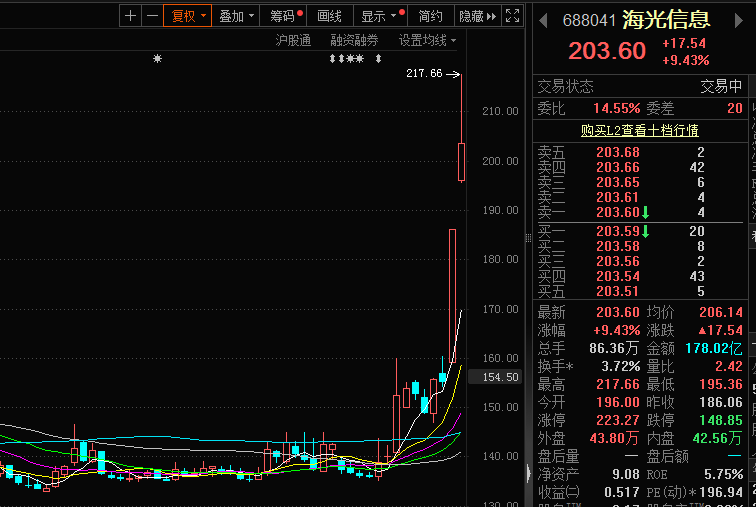Select 卖四 price 203.66

618,167
